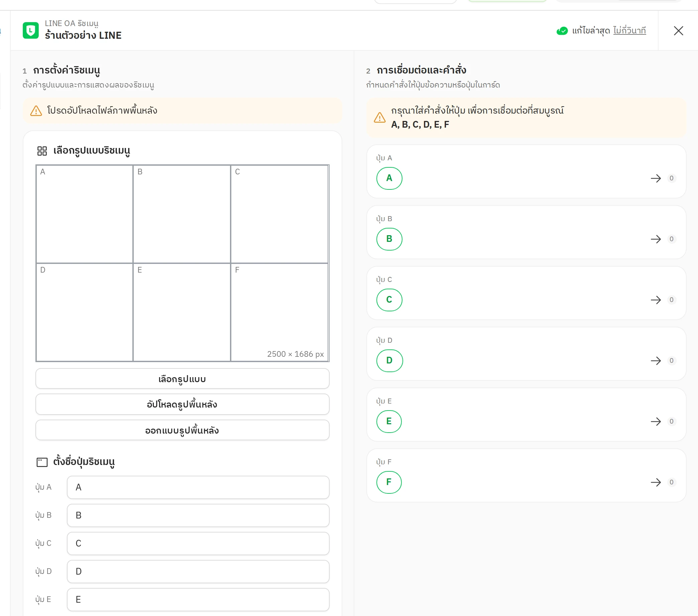This screenshot has width=698, height=616.
Task: Click the green circle A button badge
Action: (389, 178)
